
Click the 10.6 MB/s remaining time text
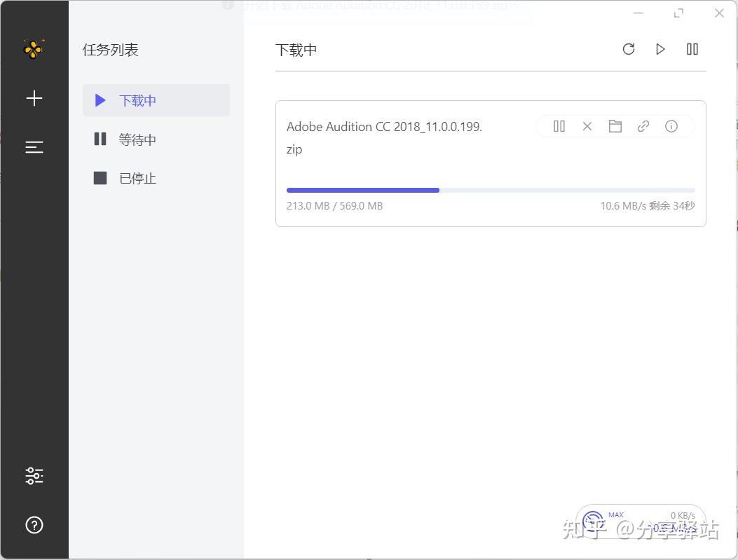point(648,205)
